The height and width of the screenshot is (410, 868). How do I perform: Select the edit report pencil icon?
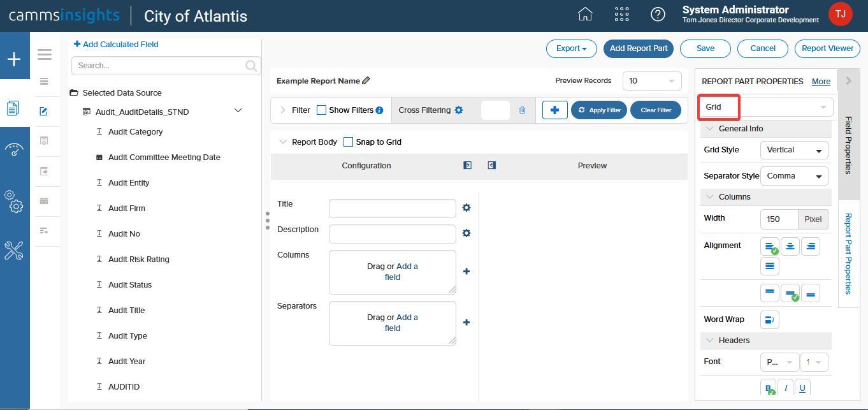[44, 112]
